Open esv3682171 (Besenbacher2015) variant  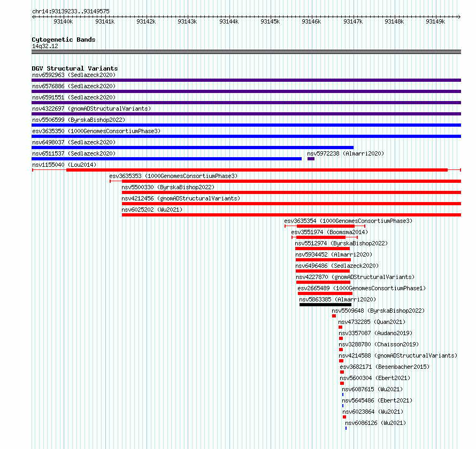385,367
